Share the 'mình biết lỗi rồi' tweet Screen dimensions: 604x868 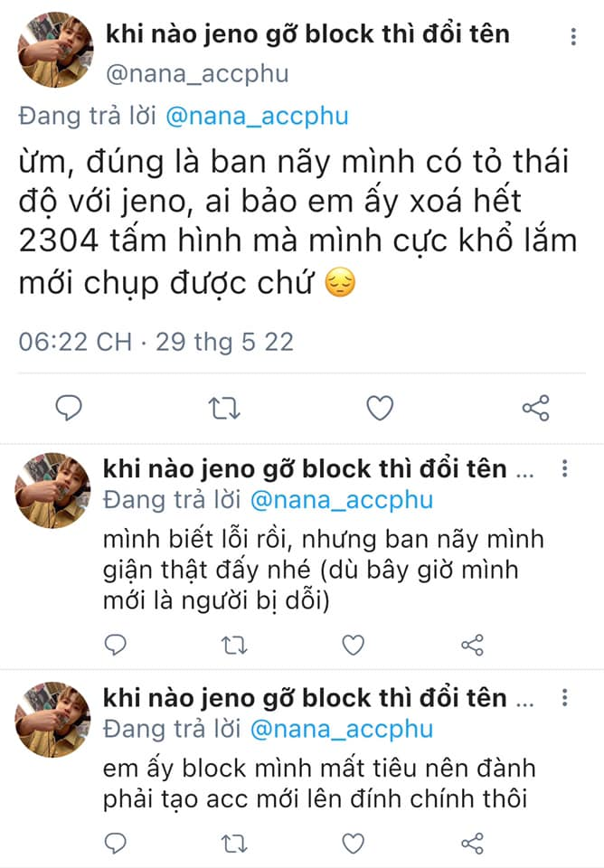coord(472,645)
